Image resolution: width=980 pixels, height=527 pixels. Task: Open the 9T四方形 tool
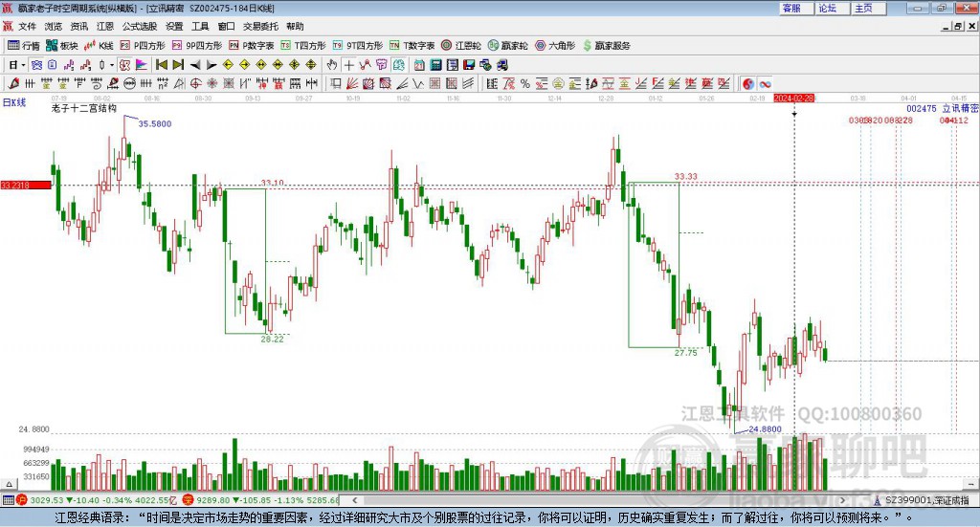pyautogui.click(x=358, y=46)
